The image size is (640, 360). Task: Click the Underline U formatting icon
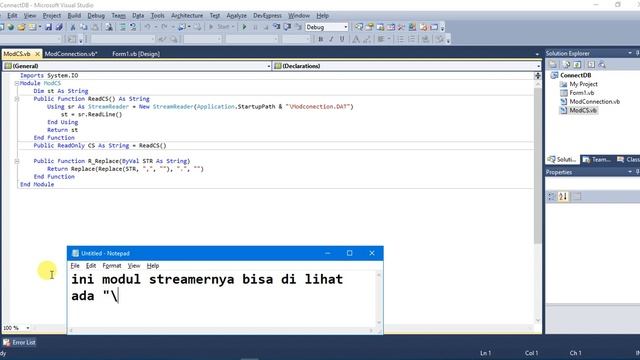point(342,39)
